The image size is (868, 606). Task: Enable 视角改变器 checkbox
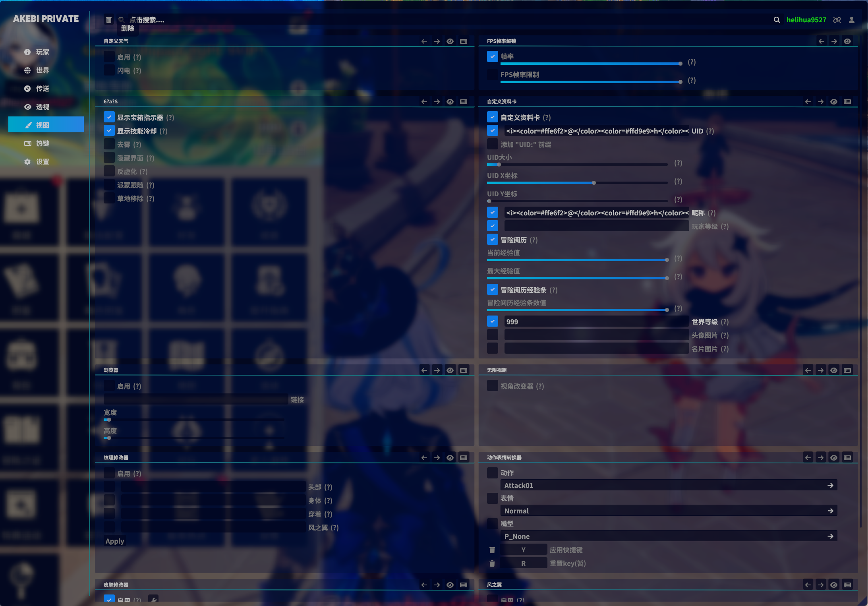(x=493, y=386)
